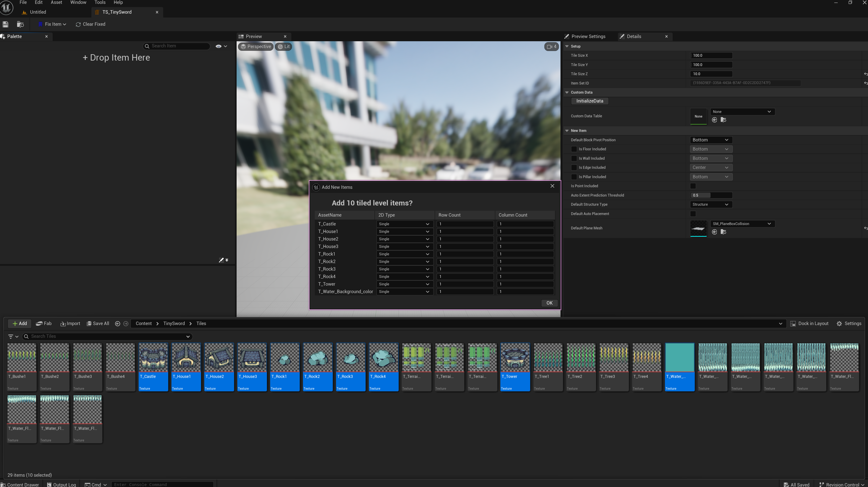Open palette eye visibility options

click(x=221, y=46)
